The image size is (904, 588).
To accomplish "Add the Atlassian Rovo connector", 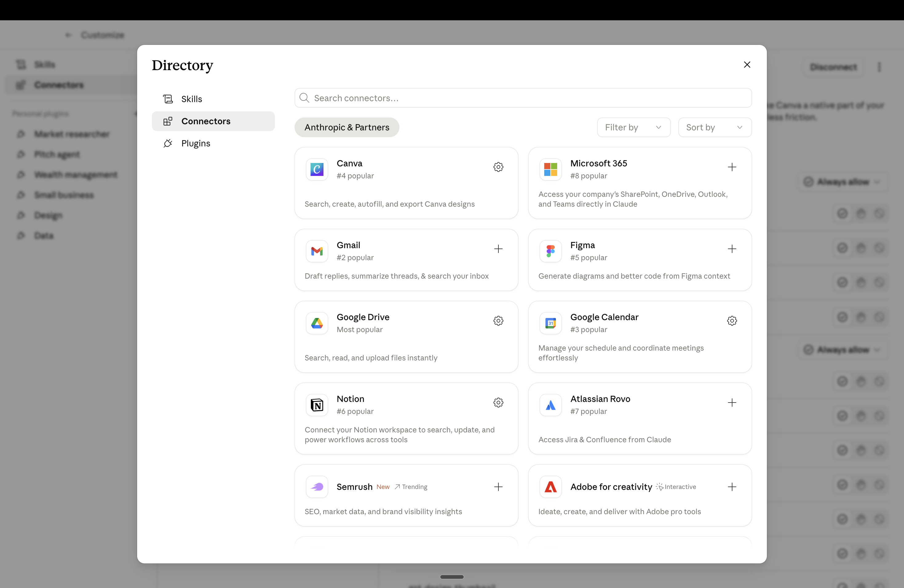I will pyautogui.click(x=732, y=403).
